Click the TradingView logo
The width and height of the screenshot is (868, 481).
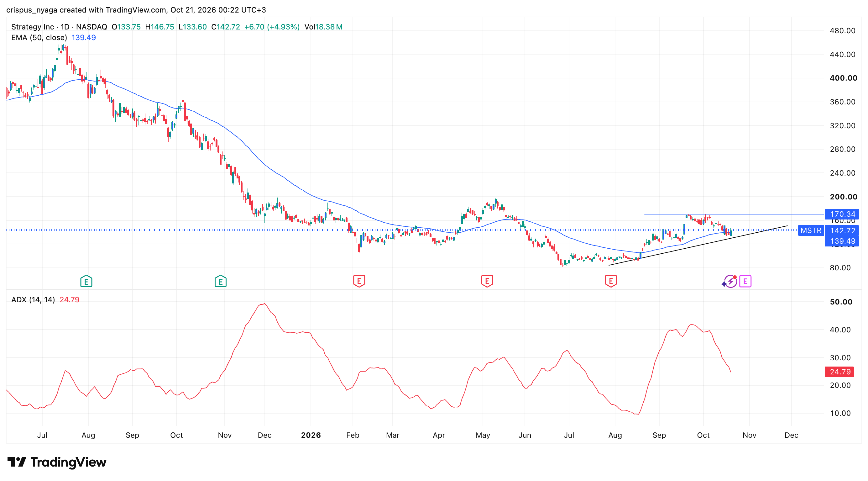click(57, 462)
